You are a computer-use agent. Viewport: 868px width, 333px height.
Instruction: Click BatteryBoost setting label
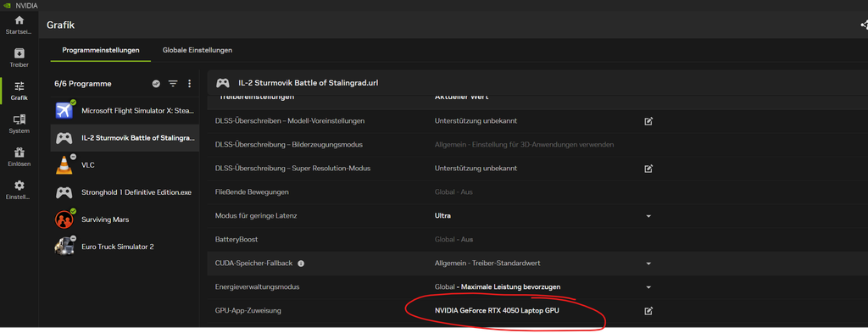(236, 240)
